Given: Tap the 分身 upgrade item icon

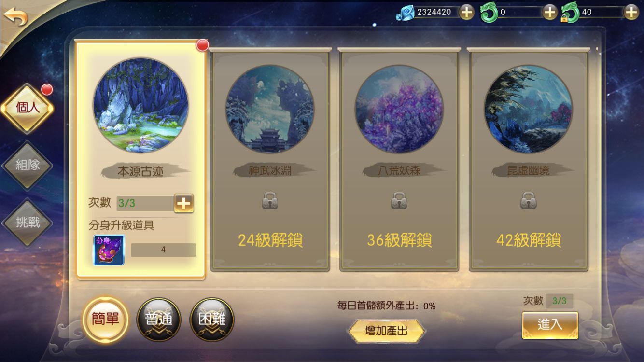Looking at the screenshot, I should [109, 250].
